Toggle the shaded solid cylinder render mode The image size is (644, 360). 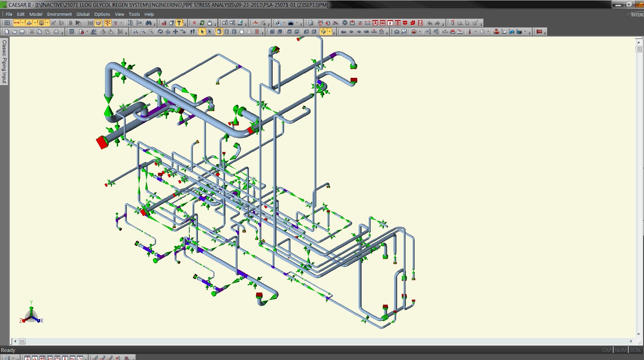coord(219,32)
